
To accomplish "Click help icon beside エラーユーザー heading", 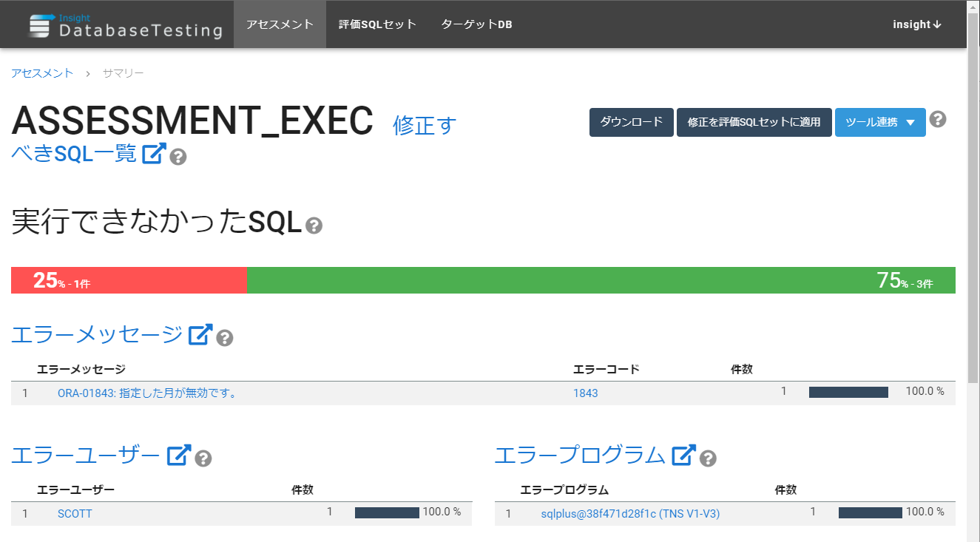I will point(203,458).
